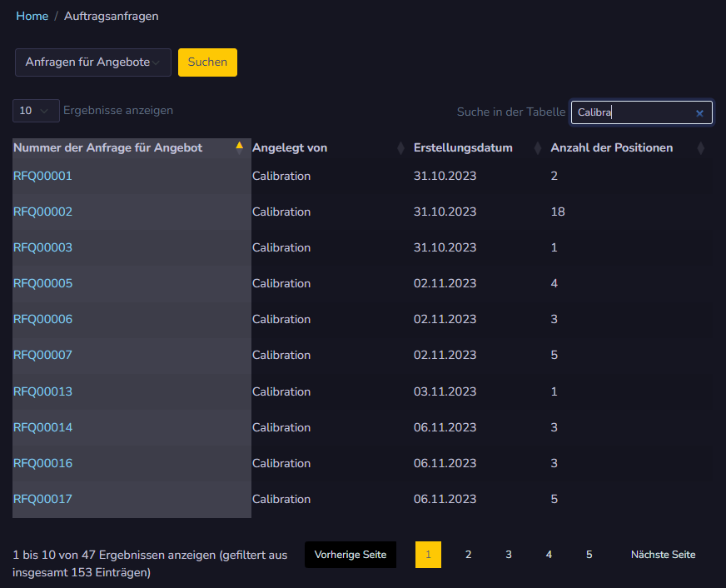This screenshot has width=726, height=588.
Task: Select page 3 in pagination
Action: pyautogui.click(x=509, y=555)
